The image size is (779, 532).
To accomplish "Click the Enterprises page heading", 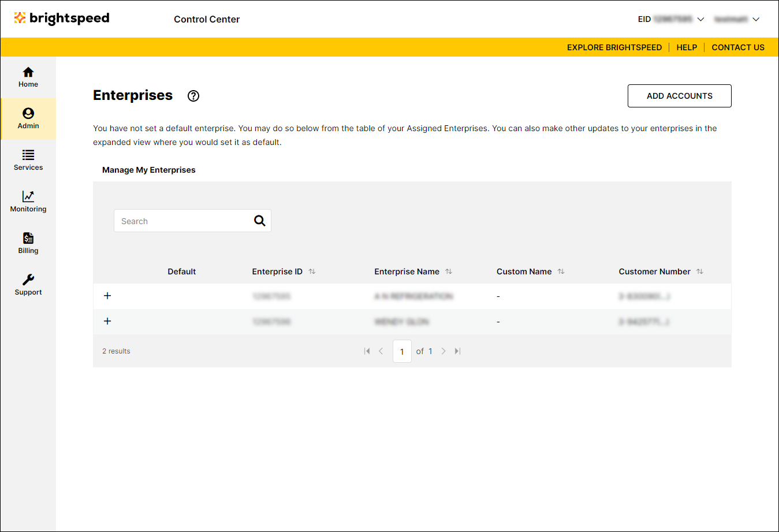I will pos(133,95).
